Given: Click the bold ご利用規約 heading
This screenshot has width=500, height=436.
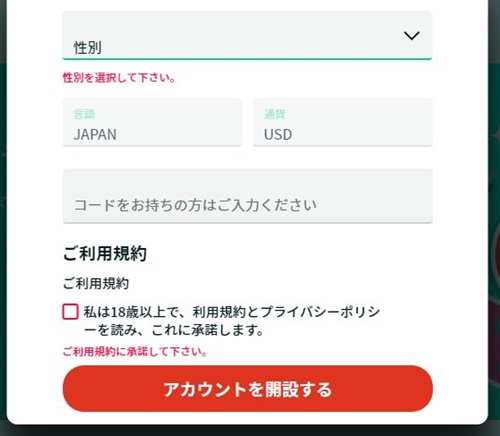Looking at the screenshot, I should (105, 253).
